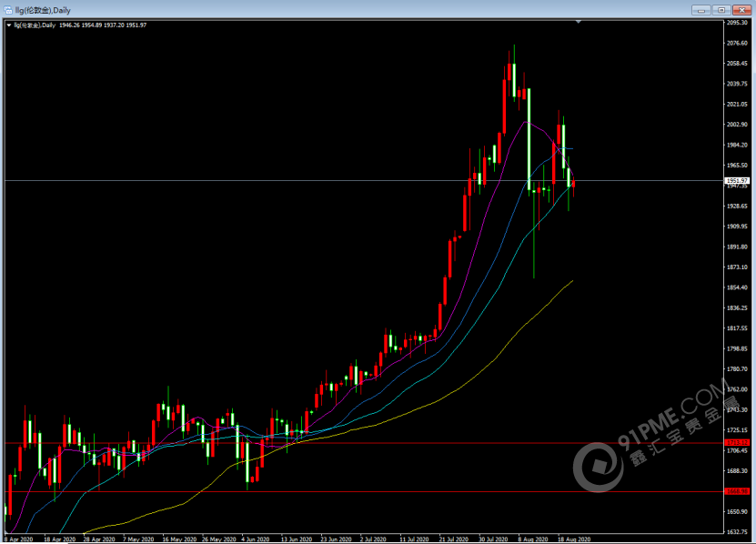Click the 21 Jul 2020 date on the time axis
This screenshot has height=544, width=756.
point(454,539)
